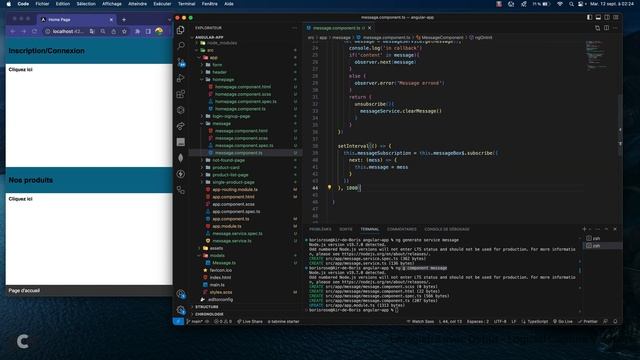
Task: Open the Search view in the activity bar
Action: coord(181,46)
